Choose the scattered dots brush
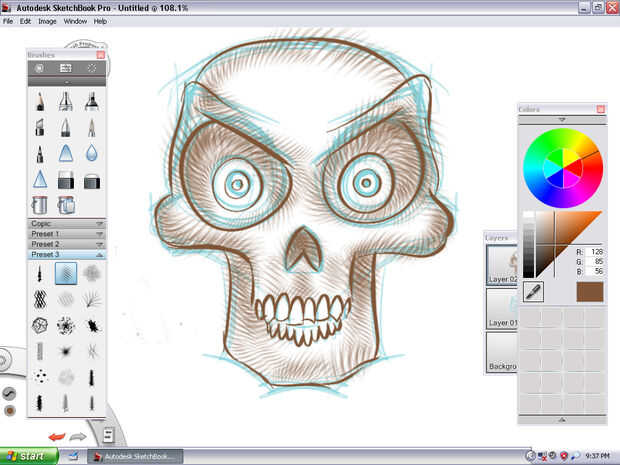The width and height of the screenshot is (620, 465). click(x=40, y=376)
